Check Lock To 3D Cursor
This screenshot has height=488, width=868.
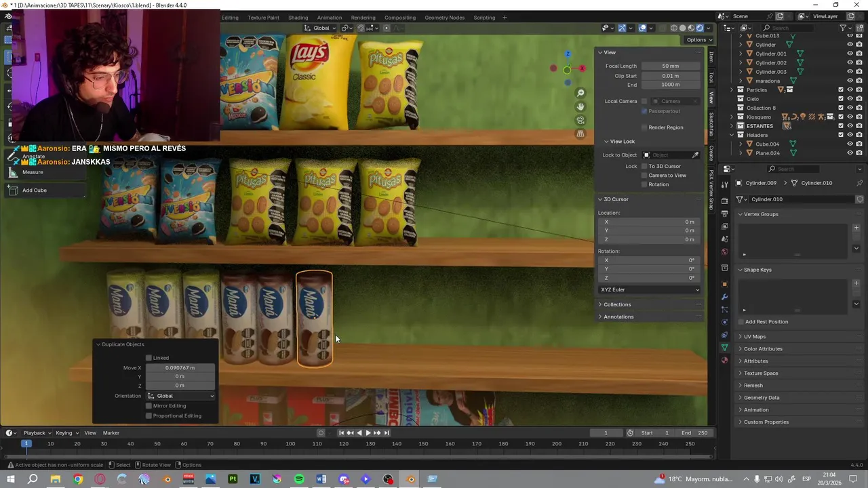pos(644,166)
